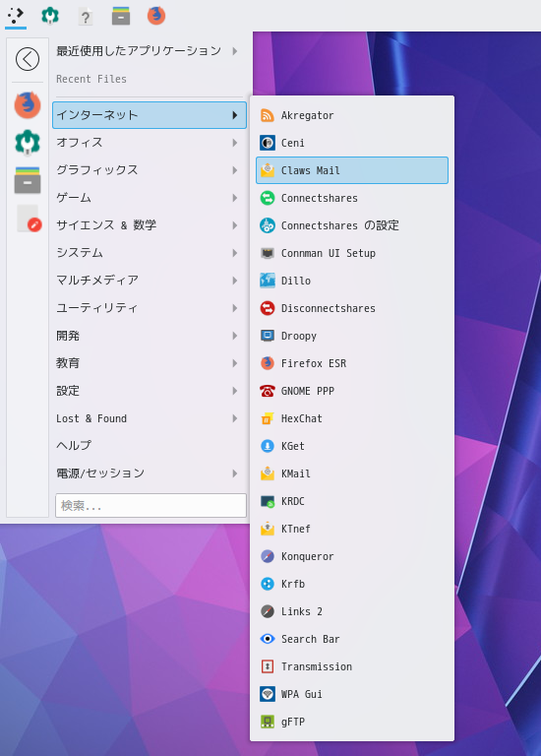This screenshot has height=756, width=541.
Task: Launch Connman UI Setup icon
Action: click(268, 253)
